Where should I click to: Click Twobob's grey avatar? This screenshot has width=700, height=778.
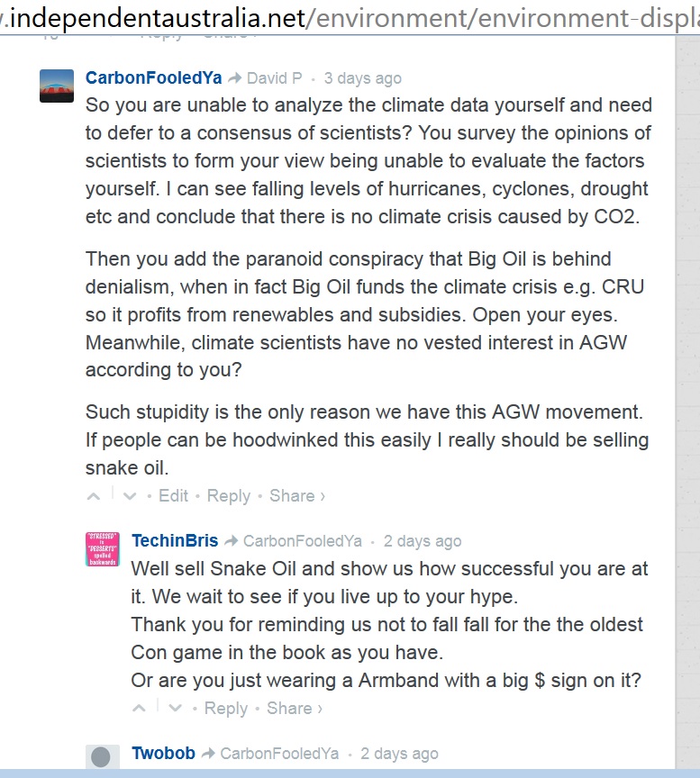click(x=102, y=757)
